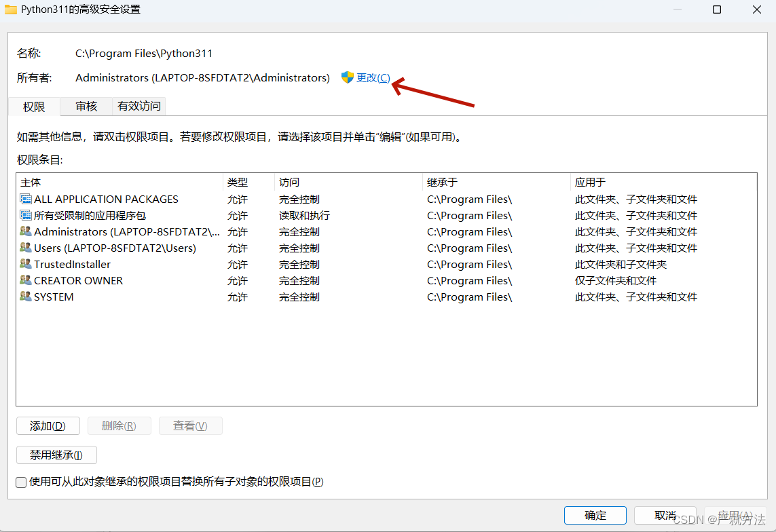Click the 禁用继承 button

coord(56,455)
